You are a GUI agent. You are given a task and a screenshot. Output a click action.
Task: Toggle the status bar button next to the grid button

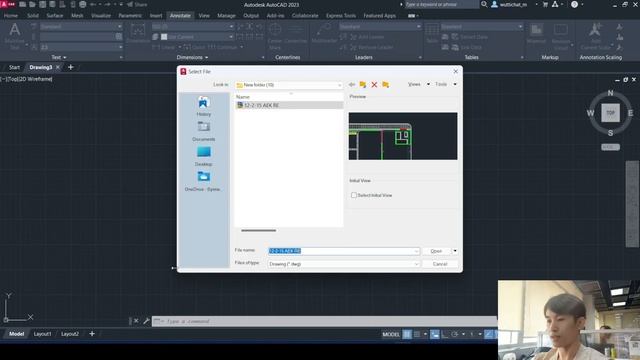pyautogui.click(x=417, y=334)
